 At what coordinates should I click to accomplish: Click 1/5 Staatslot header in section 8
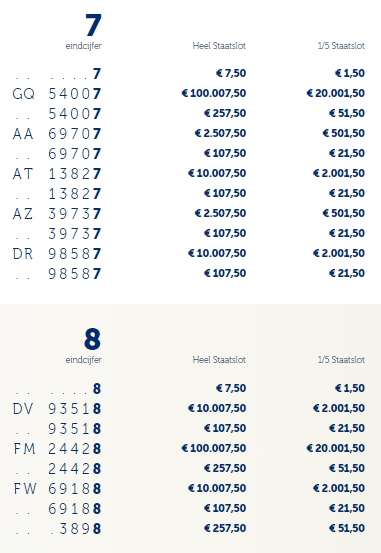pos(341,360)
